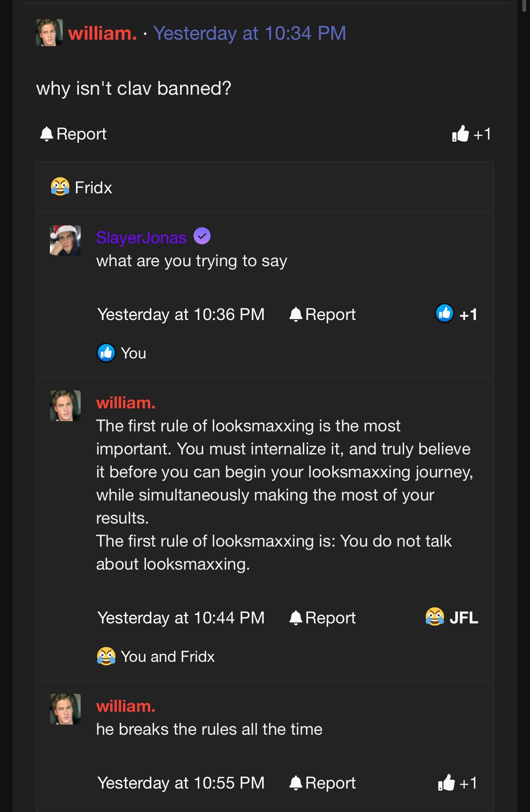Image resolution: width=530 pixels, height=812 pixels.
Task: Click the bell Report on the original post
Action: pyautogui.click(x=73, y=134)
